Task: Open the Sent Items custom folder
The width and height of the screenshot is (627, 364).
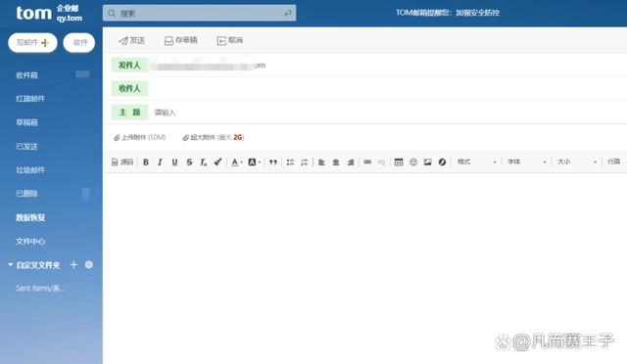Action: click(40, 288)
